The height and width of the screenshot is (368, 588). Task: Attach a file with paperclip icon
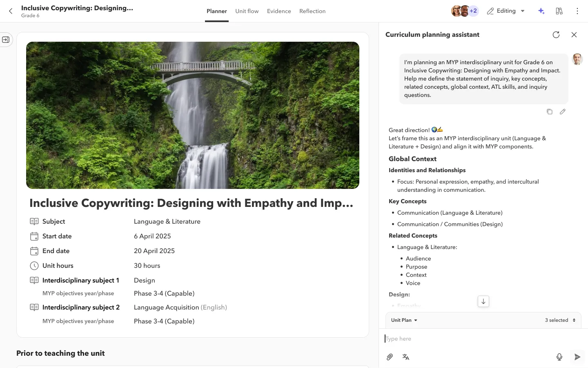point(390,357)
